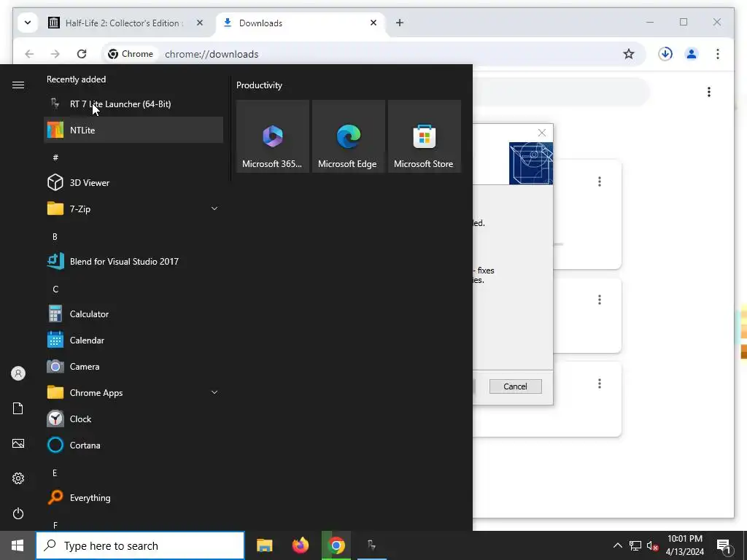
Task: Open Everything search app
Action: 133,497
